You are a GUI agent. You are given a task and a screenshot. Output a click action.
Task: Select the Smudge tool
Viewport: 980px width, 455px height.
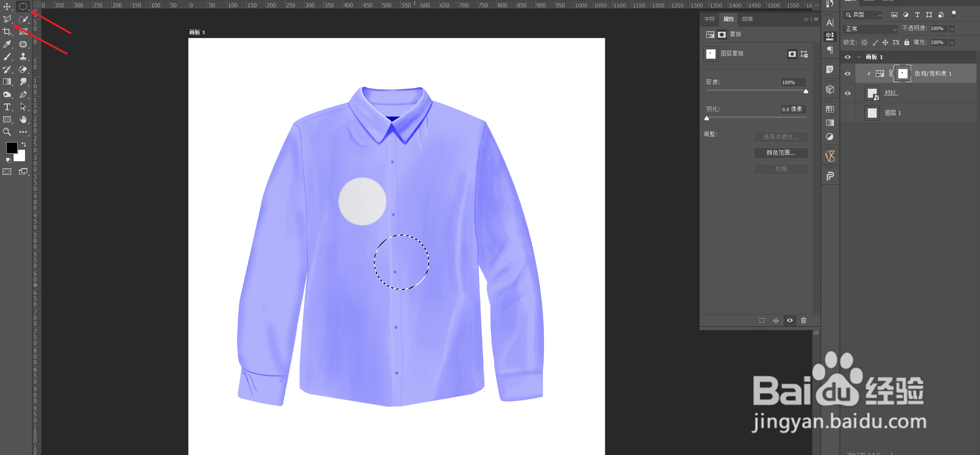coord(23,82)
